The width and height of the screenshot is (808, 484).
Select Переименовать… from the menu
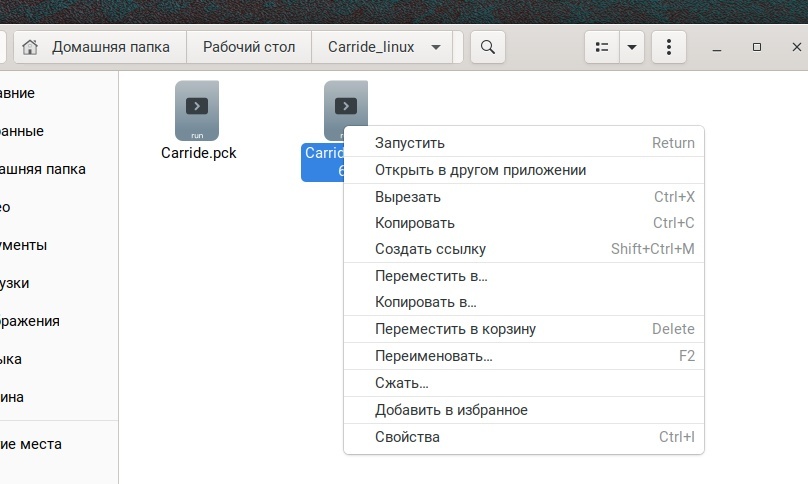(x=434, y=356)
